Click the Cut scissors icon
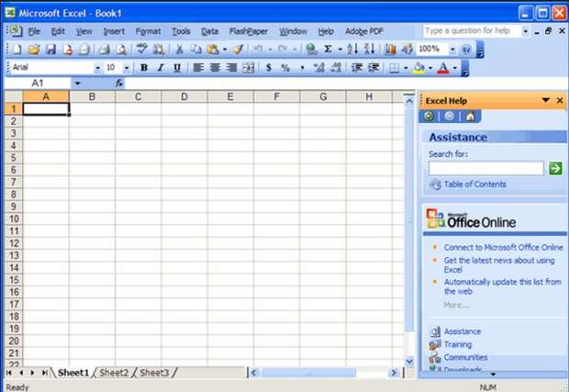Image resolution: width=569 pixels, height=392 pixels. pos(179,49)
